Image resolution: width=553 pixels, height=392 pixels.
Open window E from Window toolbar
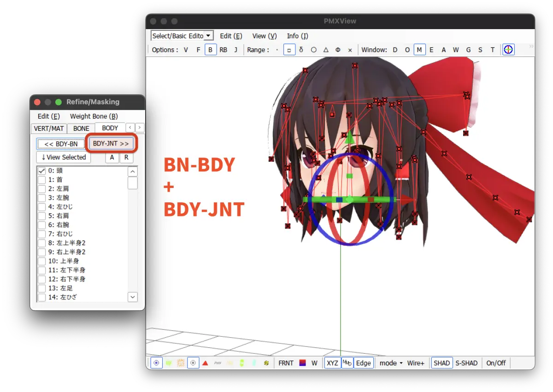point(431,50)
